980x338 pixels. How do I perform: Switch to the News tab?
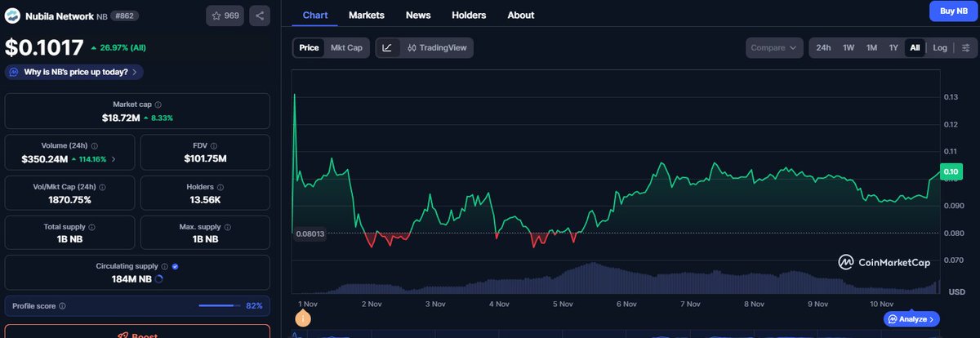(x=418, y=15)
